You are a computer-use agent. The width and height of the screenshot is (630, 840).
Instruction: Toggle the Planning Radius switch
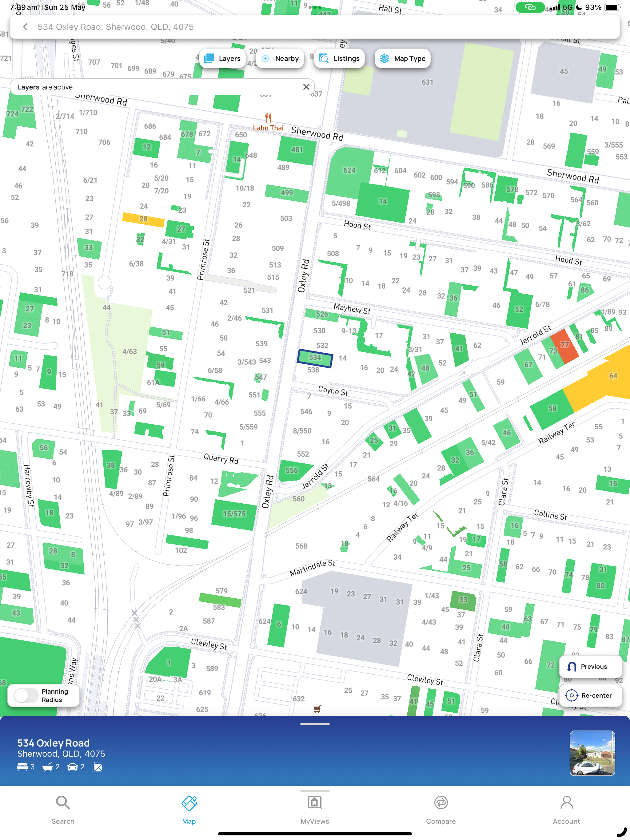point(26,695)
